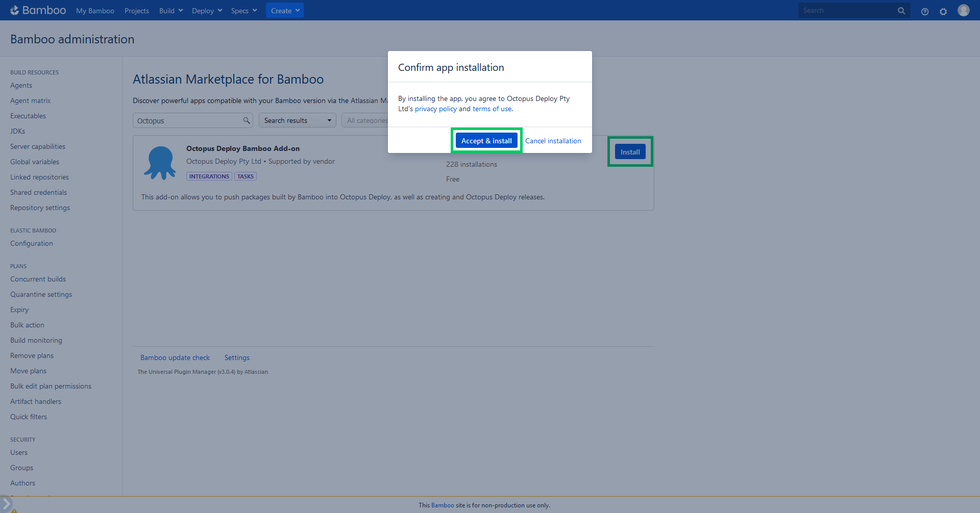This screenshot has height=513, width=980.
Task: Open Executables in sidebar
Action: click(x=28, y=116)
